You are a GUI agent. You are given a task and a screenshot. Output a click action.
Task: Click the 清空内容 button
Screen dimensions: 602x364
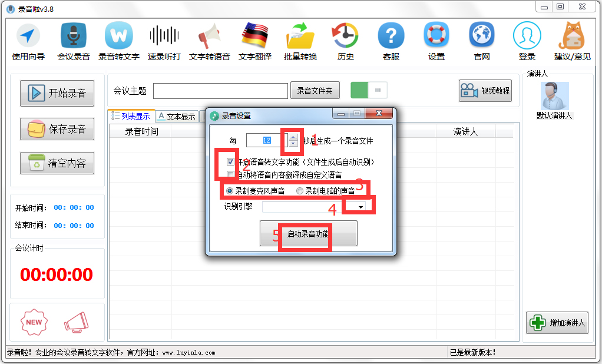point(57,163)
